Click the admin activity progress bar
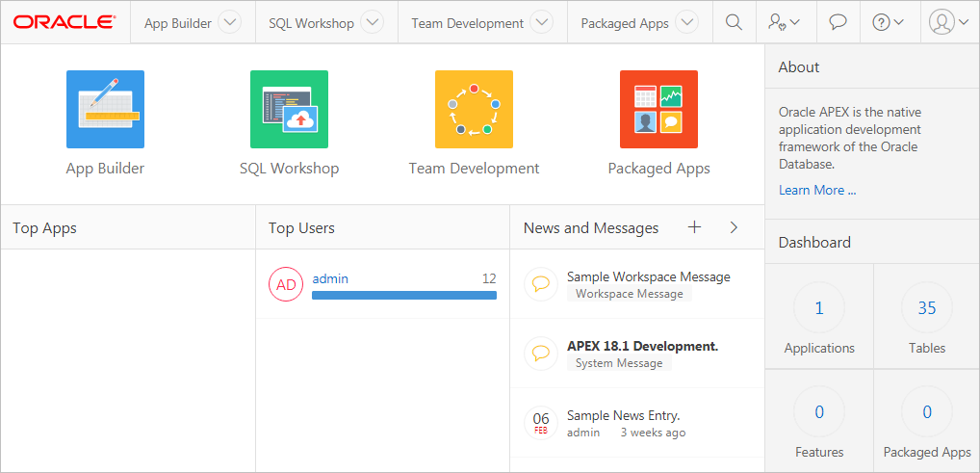 point(404,295)
